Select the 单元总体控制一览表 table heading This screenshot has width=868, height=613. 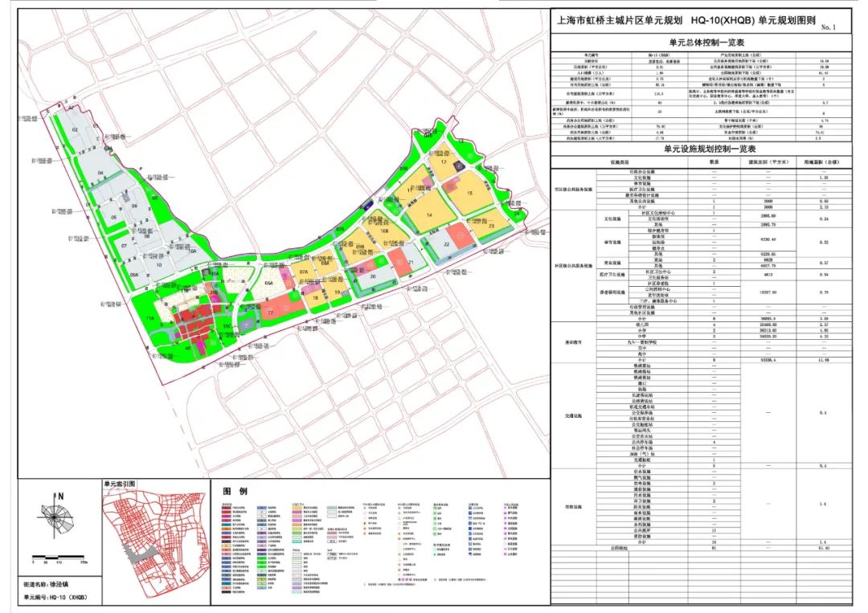click(706, 43)
